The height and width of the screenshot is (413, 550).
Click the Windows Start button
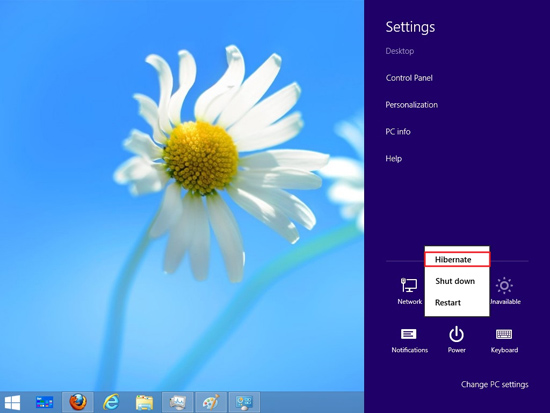[x=12, y=402]
